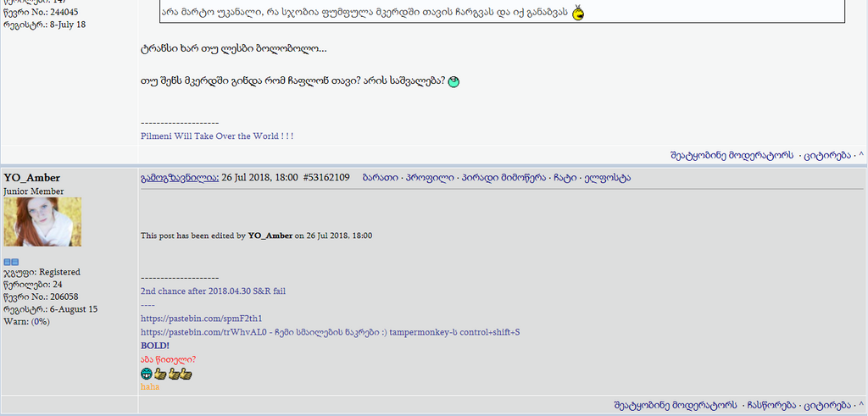Click the 'BOLD!' signature text
The height and width of the screenshot is (416, 868).
coord(155,347)
